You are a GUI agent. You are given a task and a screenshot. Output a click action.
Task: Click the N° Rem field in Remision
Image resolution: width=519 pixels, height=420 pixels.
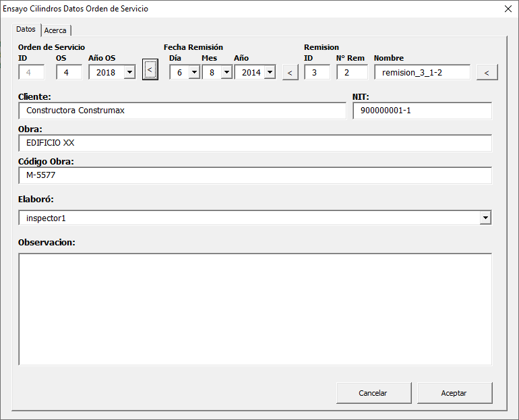352,72
